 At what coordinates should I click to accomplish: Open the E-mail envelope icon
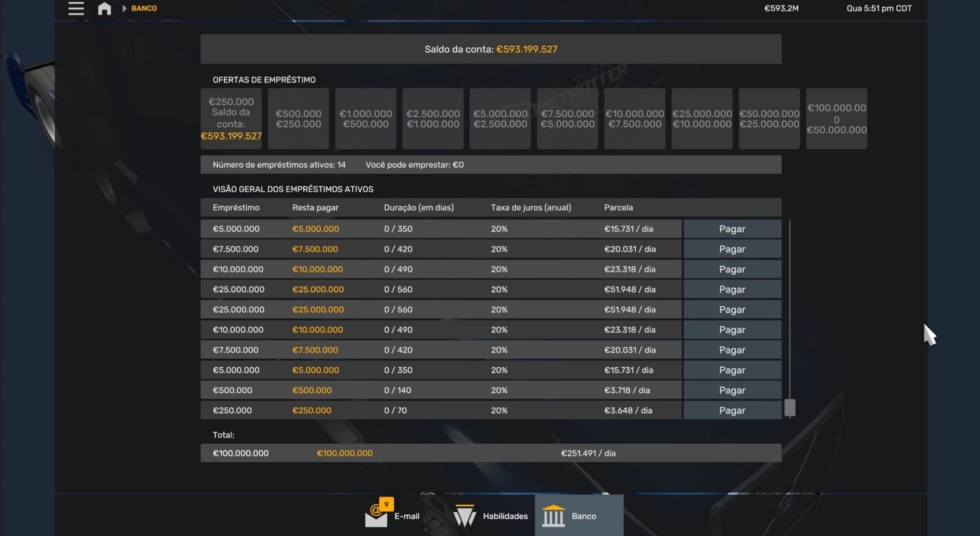376,518
